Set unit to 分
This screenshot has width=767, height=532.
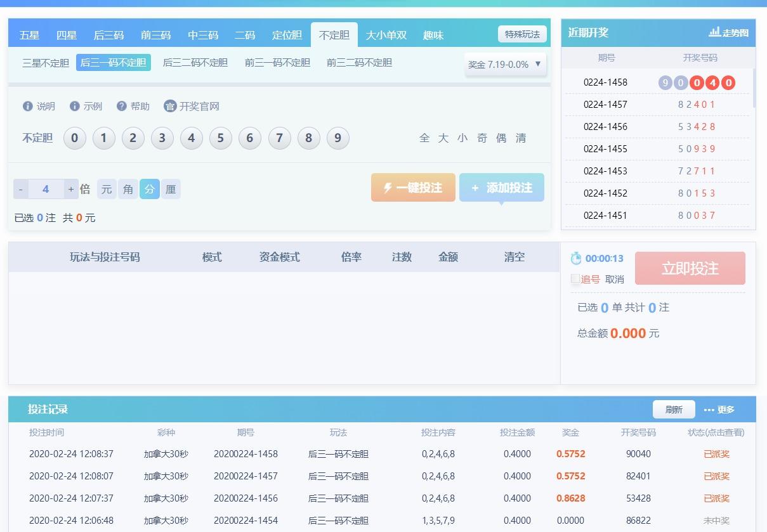(x=150, y=189)
